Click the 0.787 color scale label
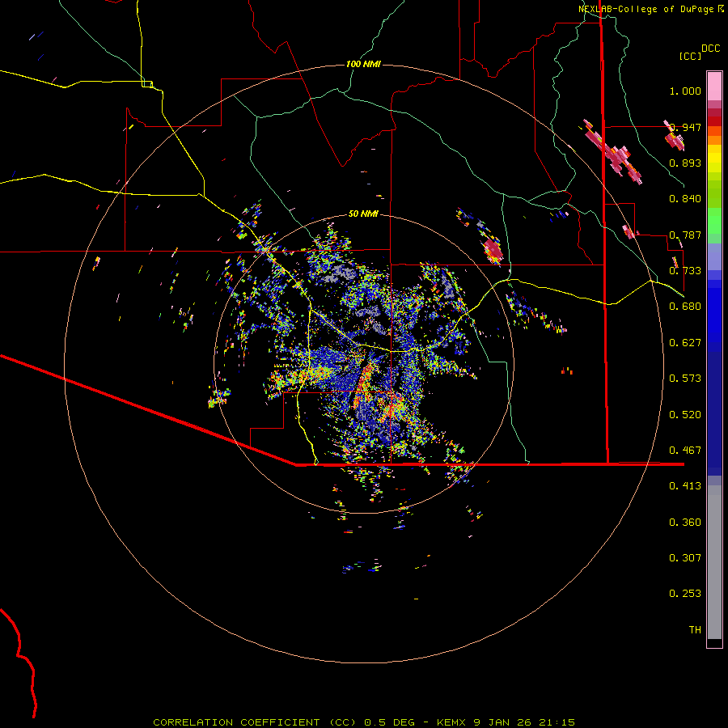Viewport: 728px width, 728px height. (x=685, y=235)
